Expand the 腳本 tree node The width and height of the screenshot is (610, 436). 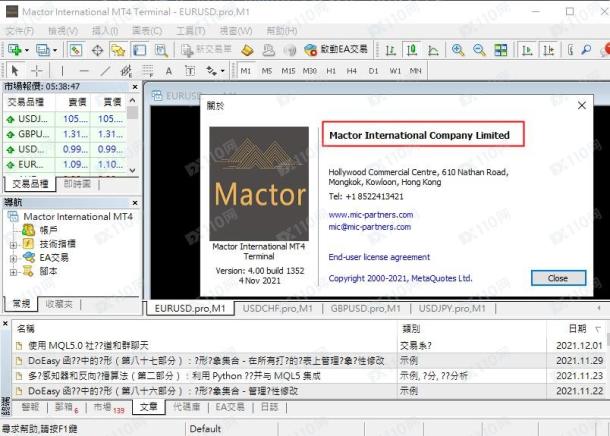(13, 272)
